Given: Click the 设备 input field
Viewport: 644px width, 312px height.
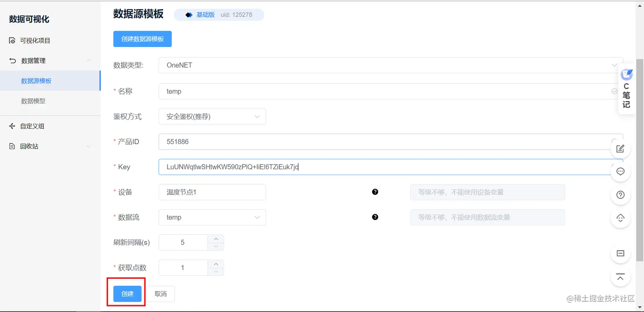Looking at the screenshot, I should coord(212,192).
